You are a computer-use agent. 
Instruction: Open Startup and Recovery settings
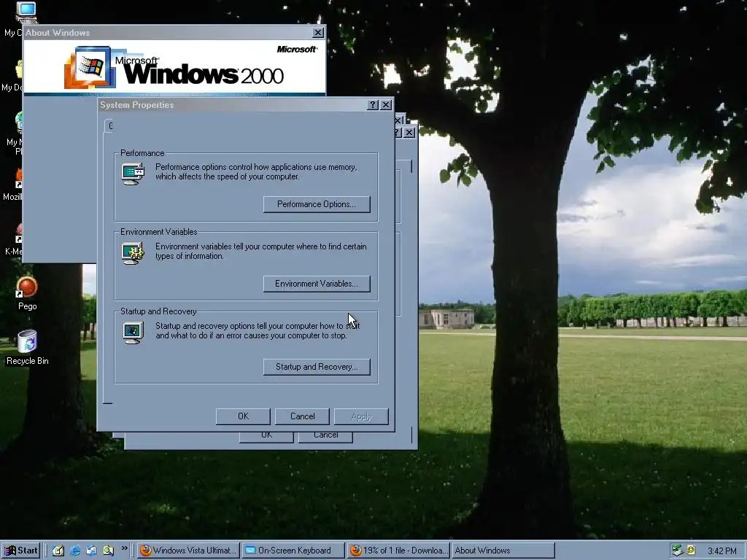317,367
